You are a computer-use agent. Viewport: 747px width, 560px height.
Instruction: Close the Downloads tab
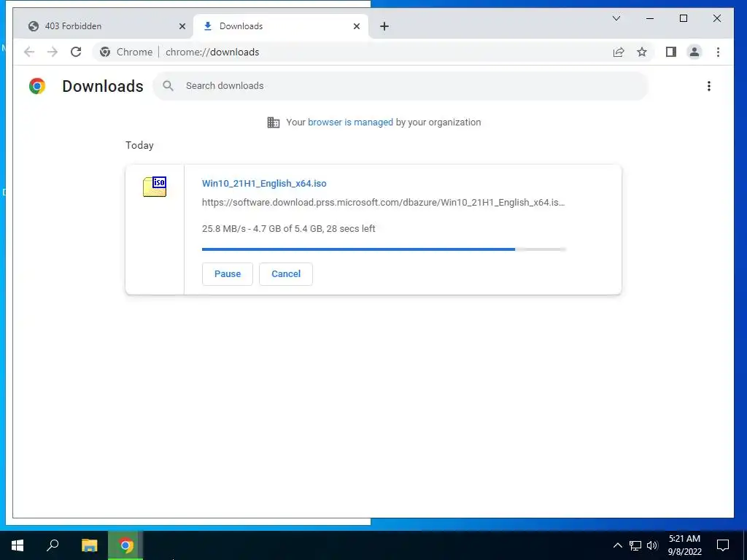click(356, 27)
